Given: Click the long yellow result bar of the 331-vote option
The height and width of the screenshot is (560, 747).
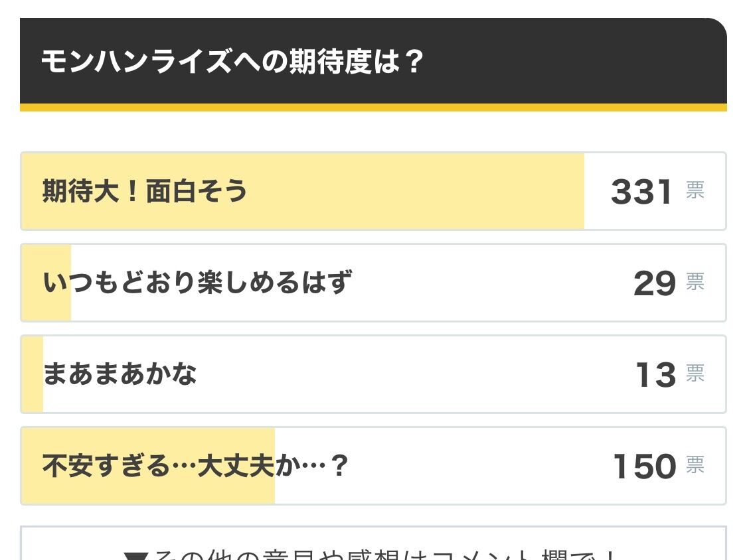Looking at the screenshot, I should tap(303, 191).
